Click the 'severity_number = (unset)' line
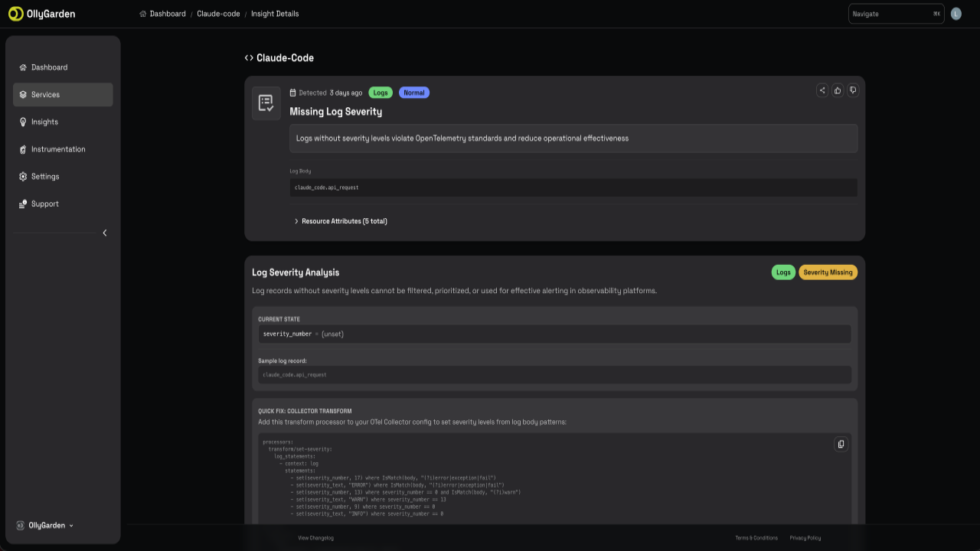The image size is (980, 551). (555, 334)
